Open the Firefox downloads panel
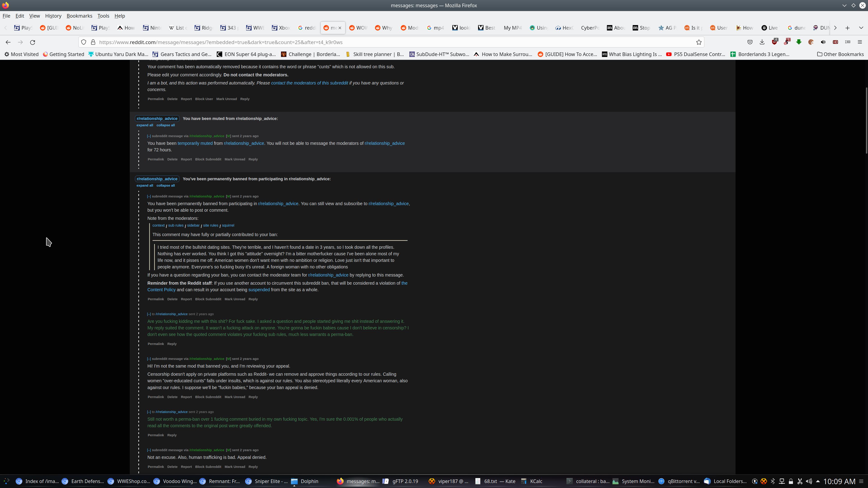Viewport: 868px width, 488px height. (762, 42)
